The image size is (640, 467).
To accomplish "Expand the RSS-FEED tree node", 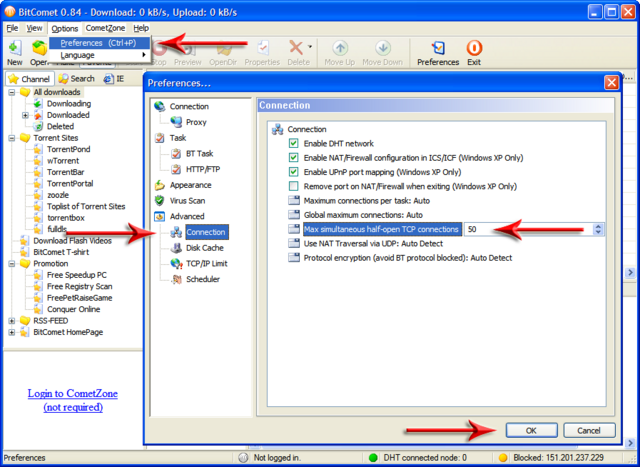I will (11, 321).
